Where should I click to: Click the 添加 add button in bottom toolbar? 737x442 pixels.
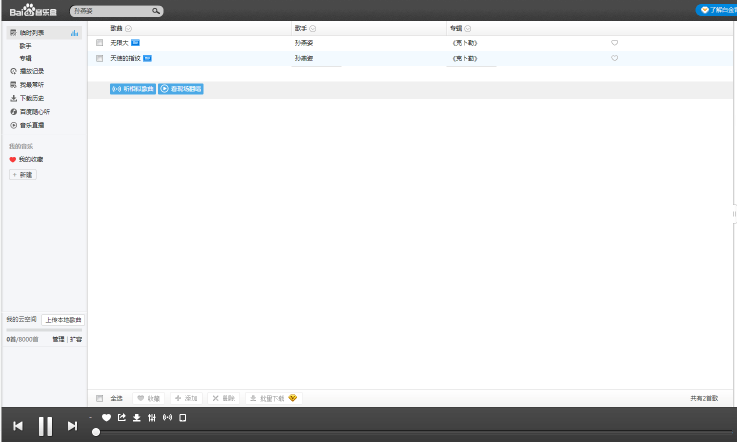[186, 398]
